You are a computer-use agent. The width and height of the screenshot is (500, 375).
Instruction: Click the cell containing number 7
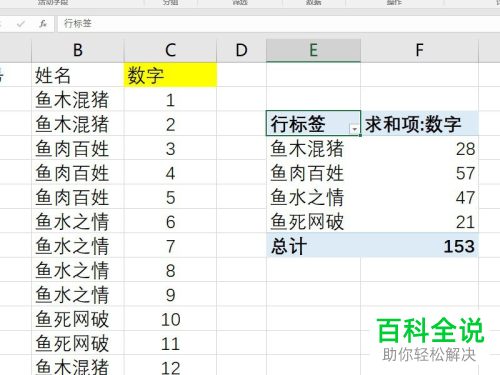tap(170, 245)
